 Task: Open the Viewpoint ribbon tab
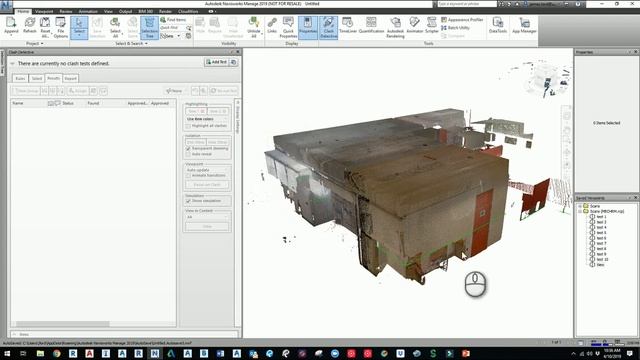point(44,11)
